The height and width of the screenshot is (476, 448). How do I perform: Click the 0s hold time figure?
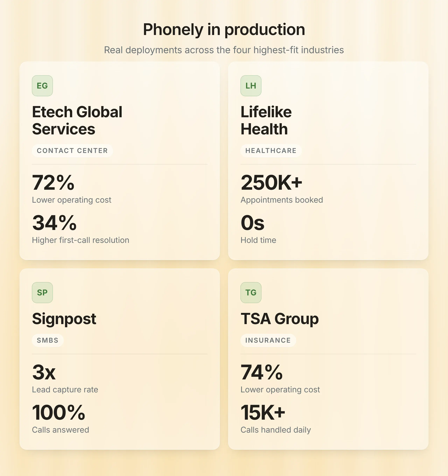[x=252, y=223]
